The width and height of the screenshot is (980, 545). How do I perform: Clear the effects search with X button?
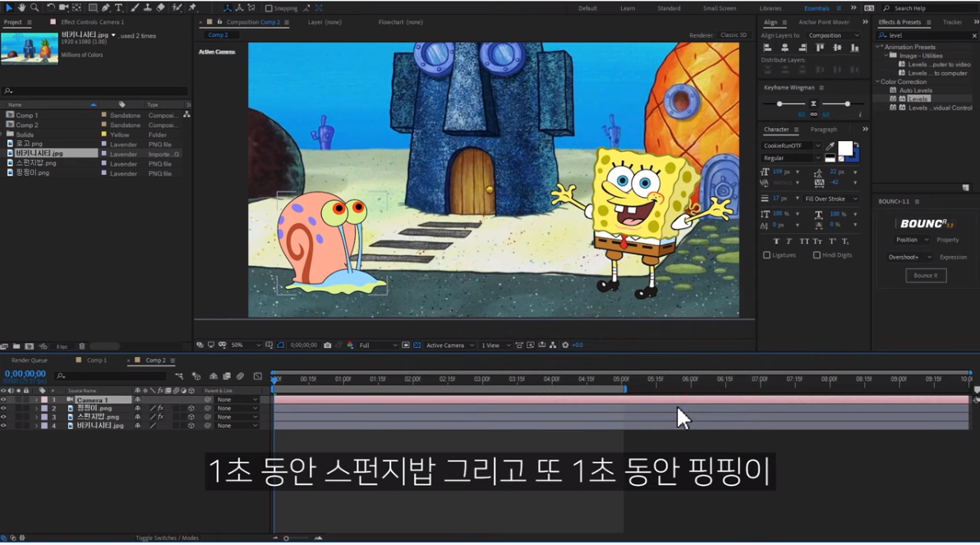(973, 35)
